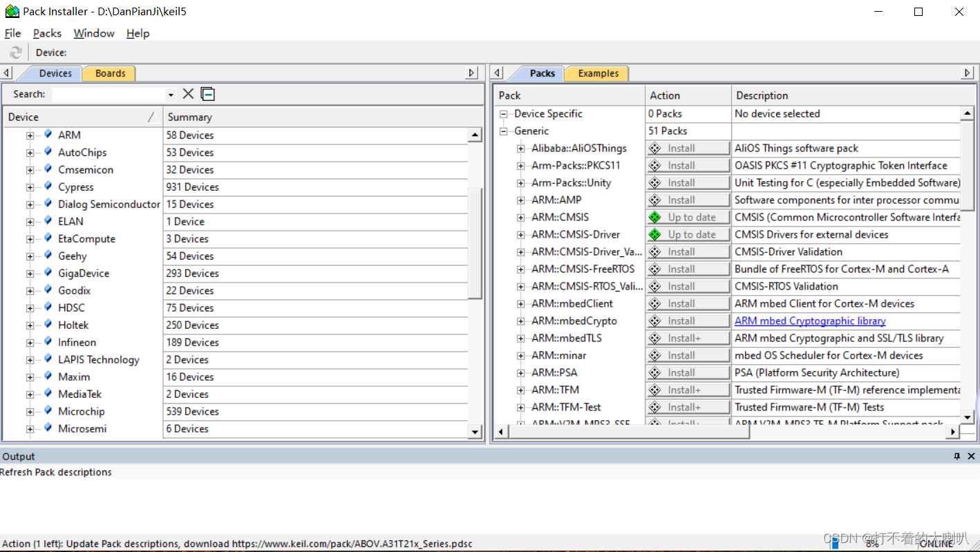Click the Action column header
The height and width of the screenshot is (552, 980).
688,95
